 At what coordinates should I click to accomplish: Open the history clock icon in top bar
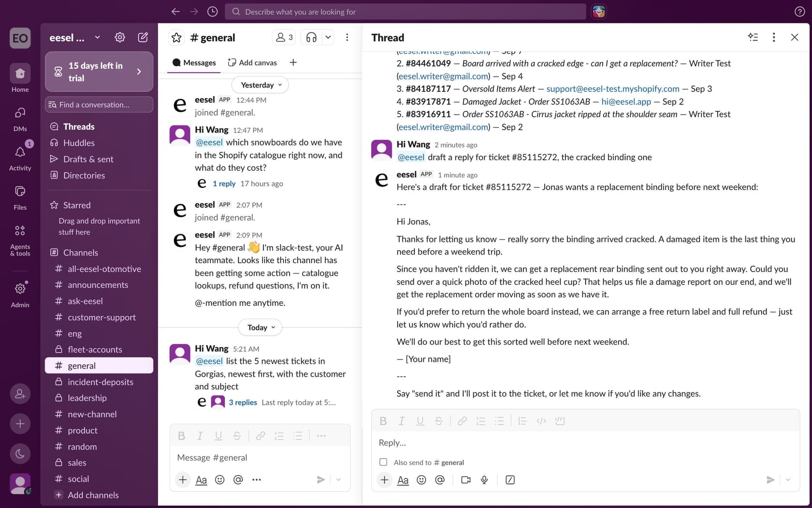[x=212, y=12]
